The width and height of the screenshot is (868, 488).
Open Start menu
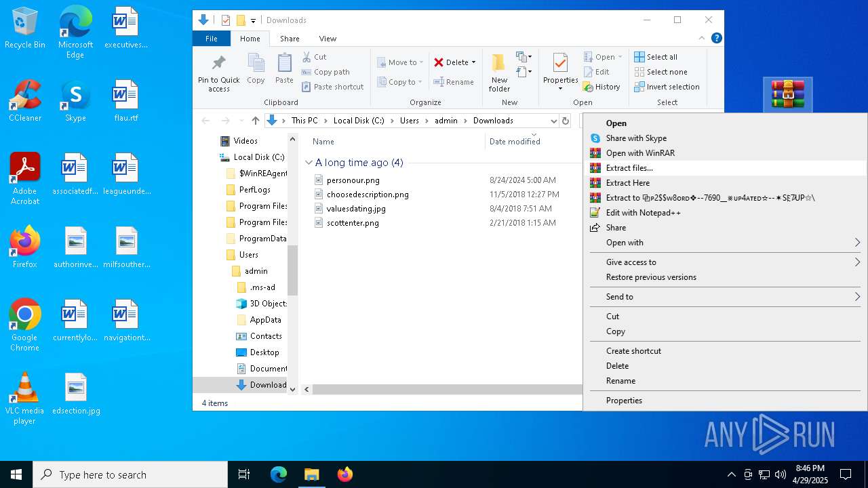click(16, 474)
